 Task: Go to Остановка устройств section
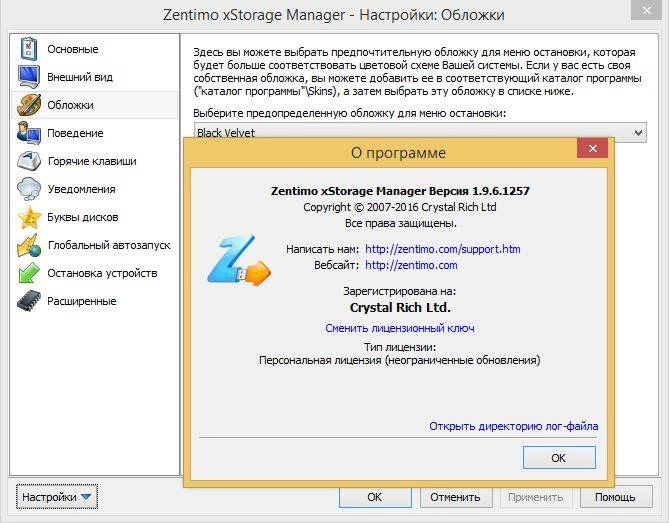coord(102,273)
